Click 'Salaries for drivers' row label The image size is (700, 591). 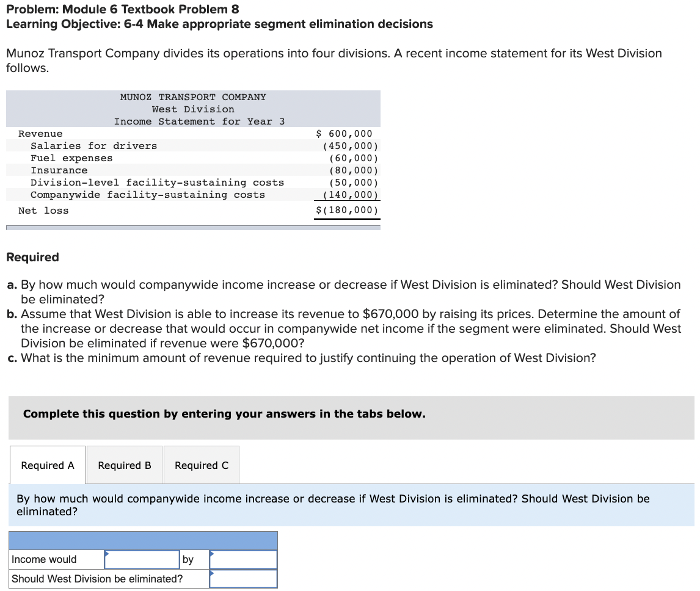click(93, 146)
